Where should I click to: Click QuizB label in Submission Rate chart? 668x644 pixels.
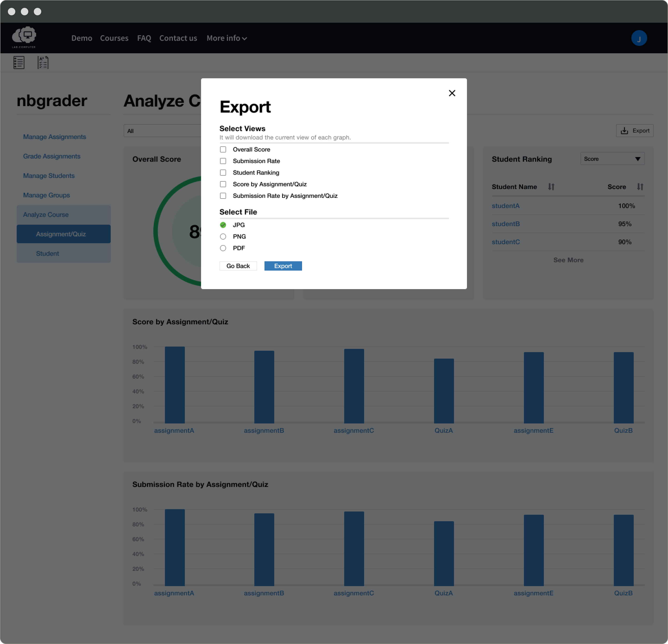[623, 593]
